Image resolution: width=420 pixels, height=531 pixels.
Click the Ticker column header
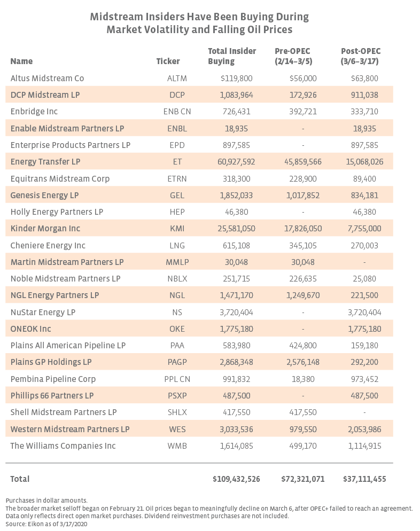click(x=168, y=61)
